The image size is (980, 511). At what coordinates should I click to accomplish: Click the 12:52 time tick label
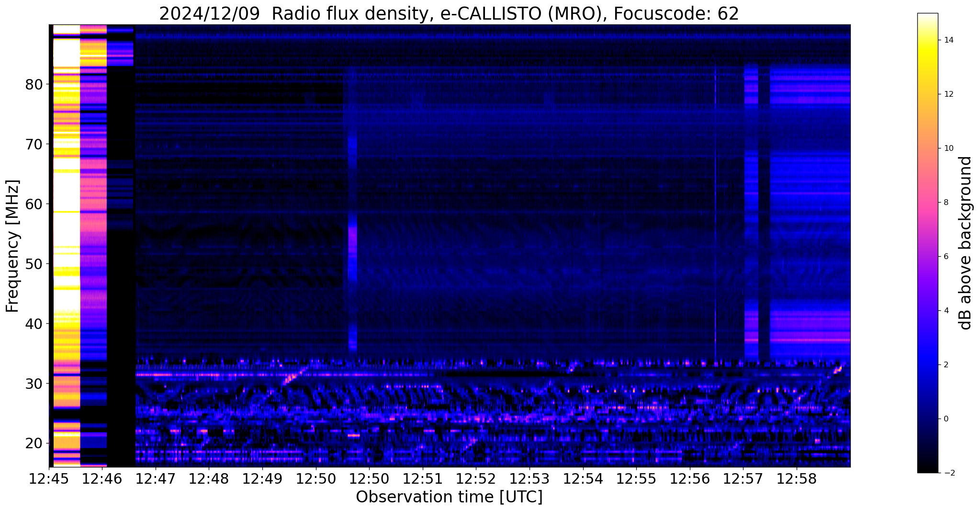[476, 479]
